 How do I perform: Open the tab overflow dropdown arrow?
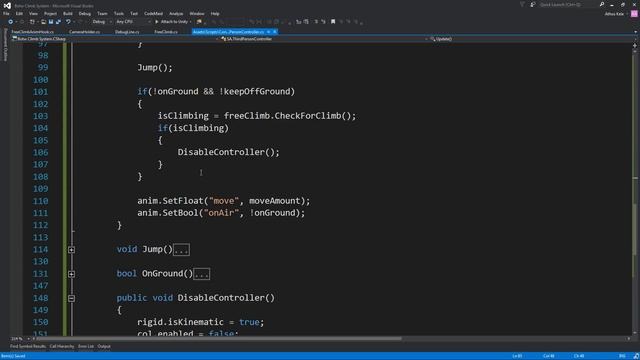pyautogui.click(x=636, y=32)
